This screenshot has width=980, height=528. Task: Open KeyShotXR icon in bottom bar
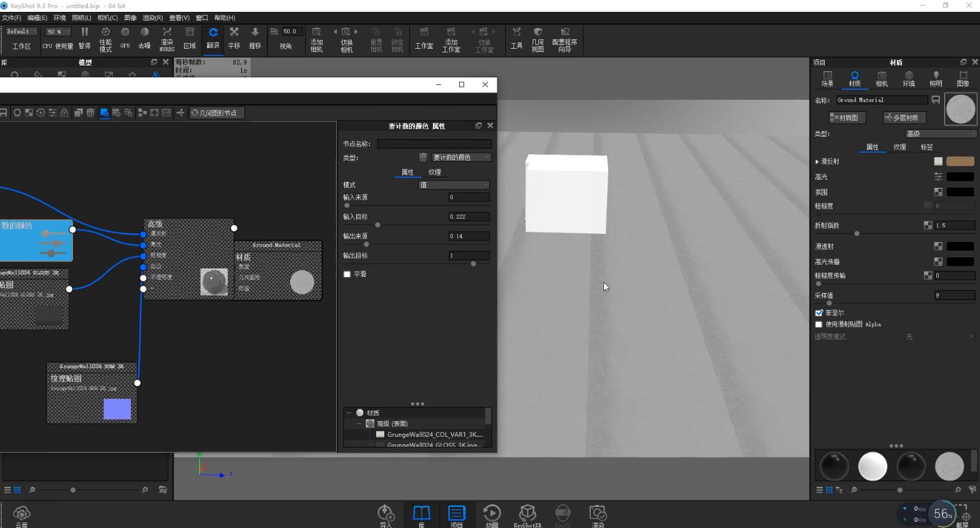click(527, 513)
